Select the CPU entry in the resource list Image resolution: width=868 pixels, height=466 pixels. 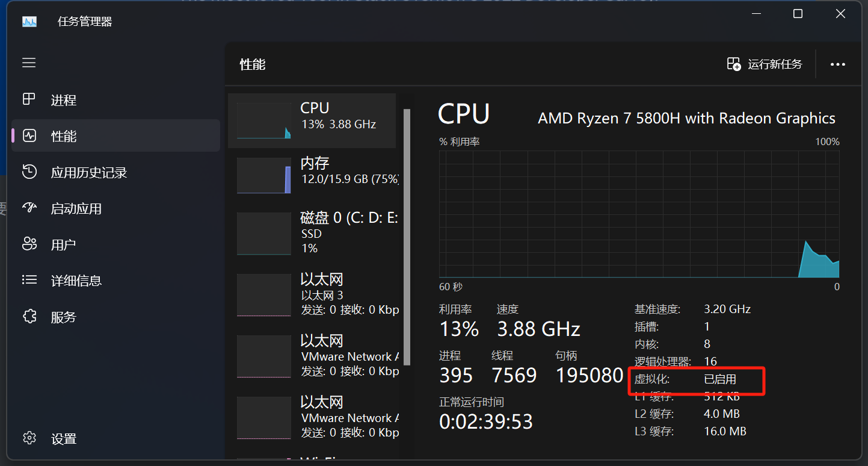tap(312, 120)
